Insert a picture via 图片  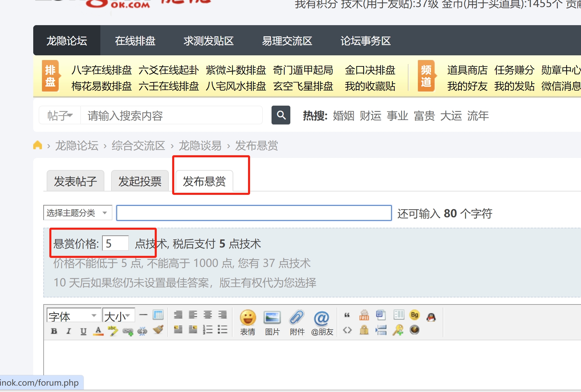pyautogui.click(x=272, y=322)
